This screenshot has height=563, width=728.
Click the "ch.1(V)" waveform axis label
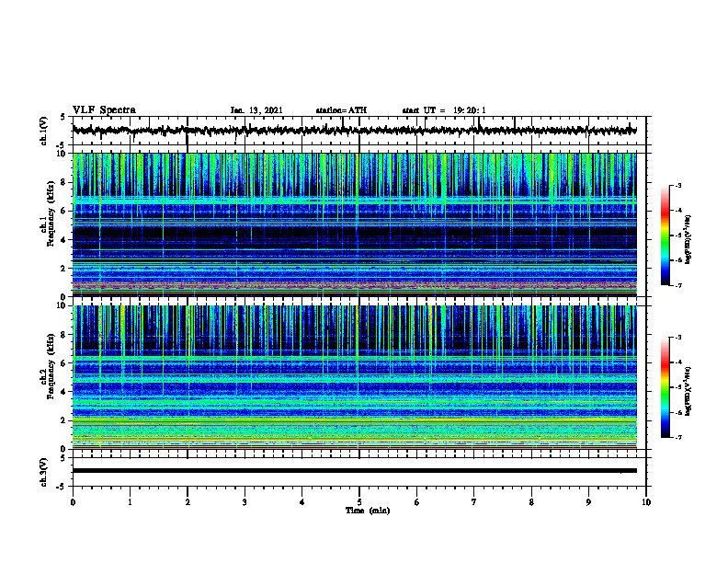pyautogui.click(x=43, y=131)
